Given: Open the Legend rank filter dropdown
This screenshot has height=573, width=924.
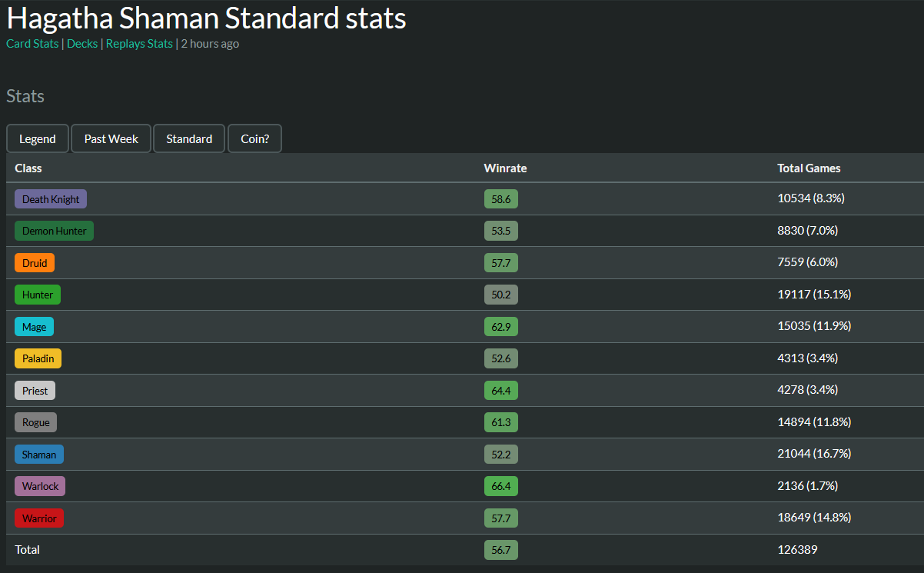Looking at the screenshot, I should point(38,138).
